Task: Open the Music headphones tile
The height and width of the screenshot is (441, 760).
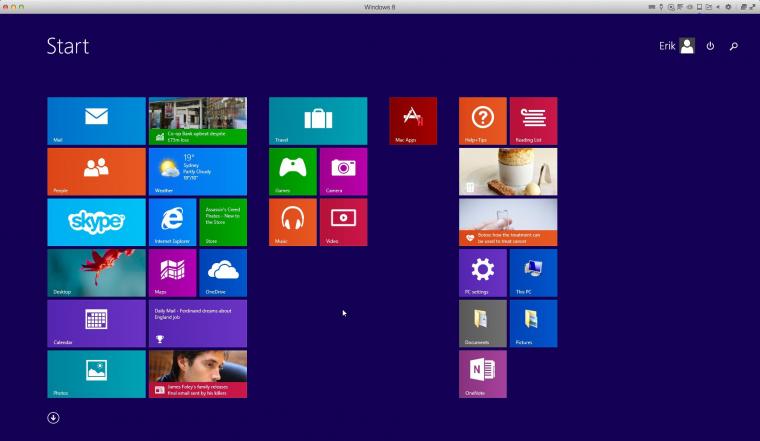Action: [x=293, y=222]
